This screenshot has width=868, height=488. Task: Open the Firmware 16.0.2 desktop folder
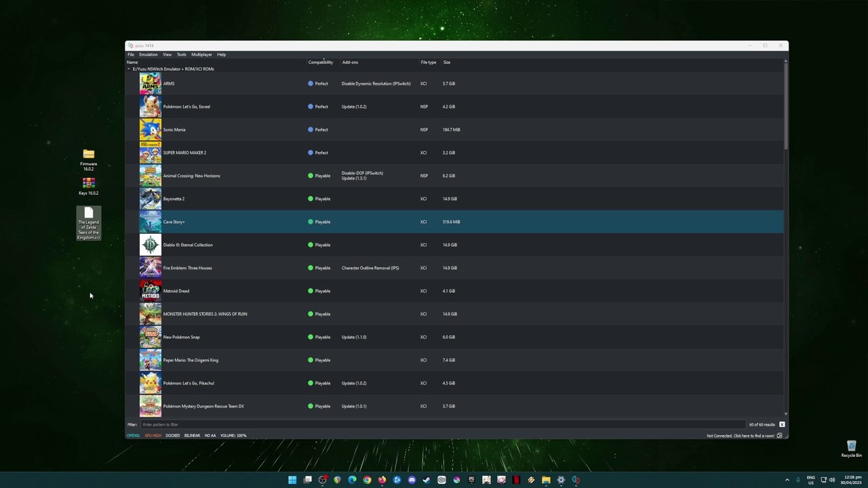(88, 160)
